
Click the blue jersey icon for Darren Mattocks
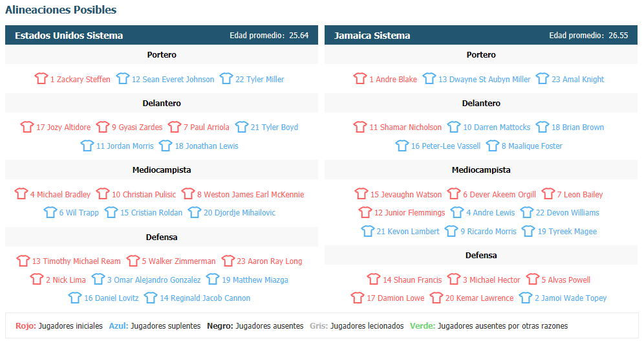[x=454, y=127]
